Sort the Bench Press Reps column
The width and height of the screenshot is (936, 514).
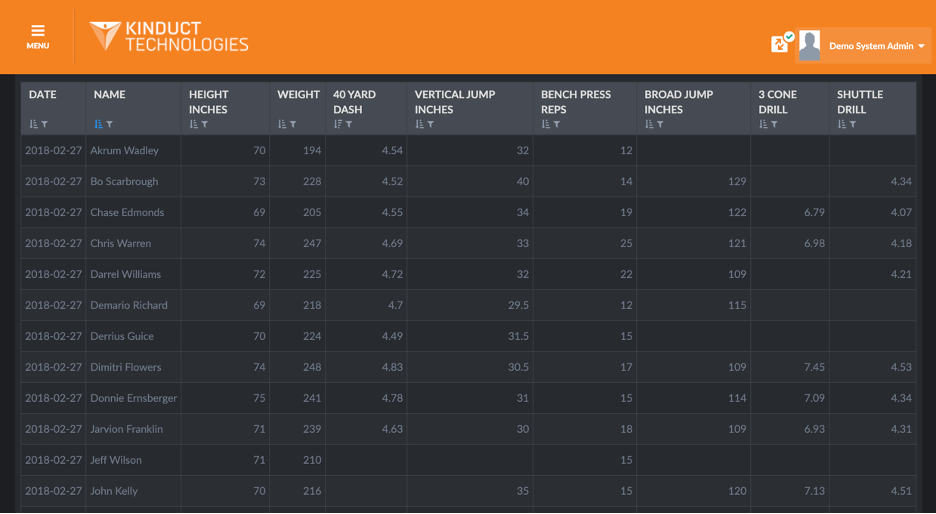point(546,124)
